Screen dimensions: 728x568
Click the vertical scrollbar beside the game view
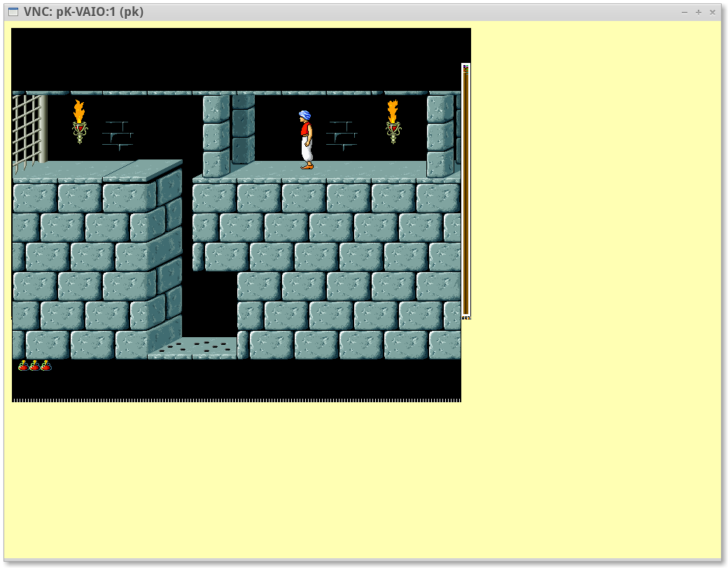(x=465, y=191)
